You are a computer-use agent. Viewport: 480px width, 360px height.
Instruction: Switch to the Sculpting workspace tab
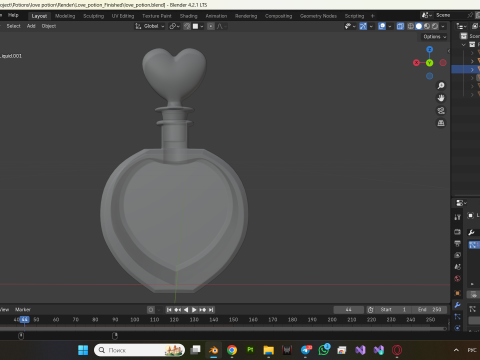click(x=94, y=16)
